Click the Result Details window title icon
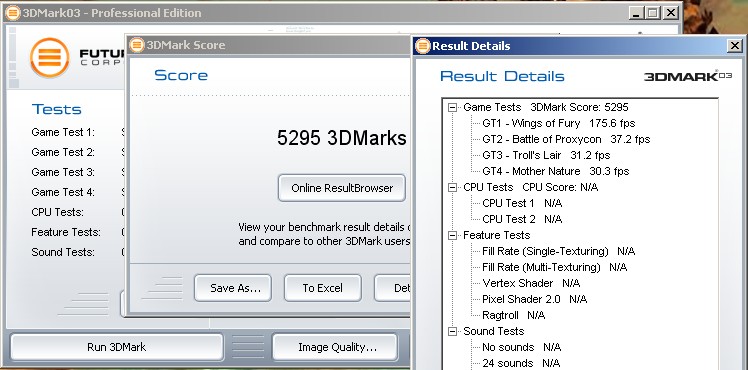The image size is (748, 370). (423, 46)
